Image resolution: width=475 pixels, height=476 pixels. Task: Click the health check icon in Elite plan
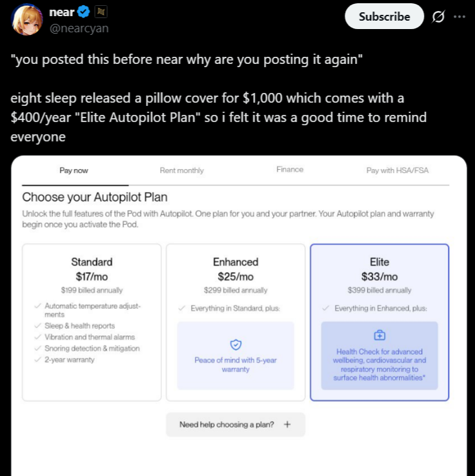pyautogui.click(x=379, y=335)
